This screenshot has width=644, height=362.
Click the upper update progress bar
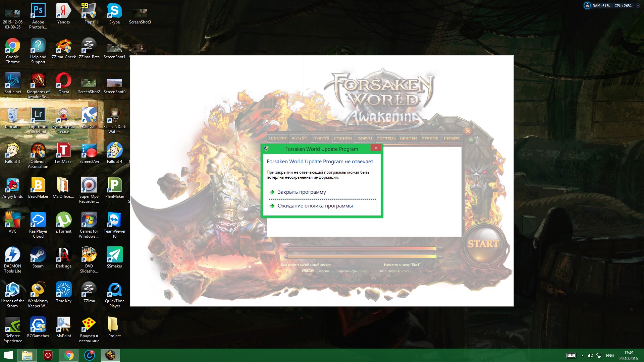click(362, 248)
